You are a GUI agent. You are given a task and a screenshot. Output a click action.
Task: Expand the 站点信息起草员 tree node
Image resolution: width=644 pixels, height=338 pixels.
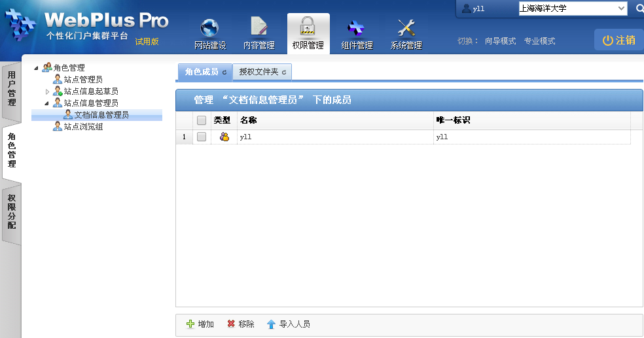[47, 92]
